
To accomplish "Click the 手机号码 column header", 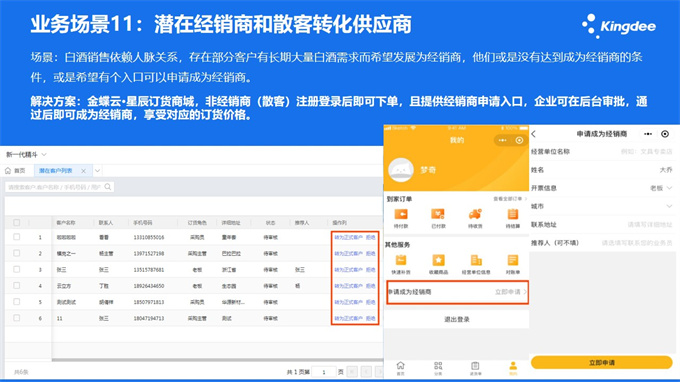I will pyautogui.click(x=143, y=222).
